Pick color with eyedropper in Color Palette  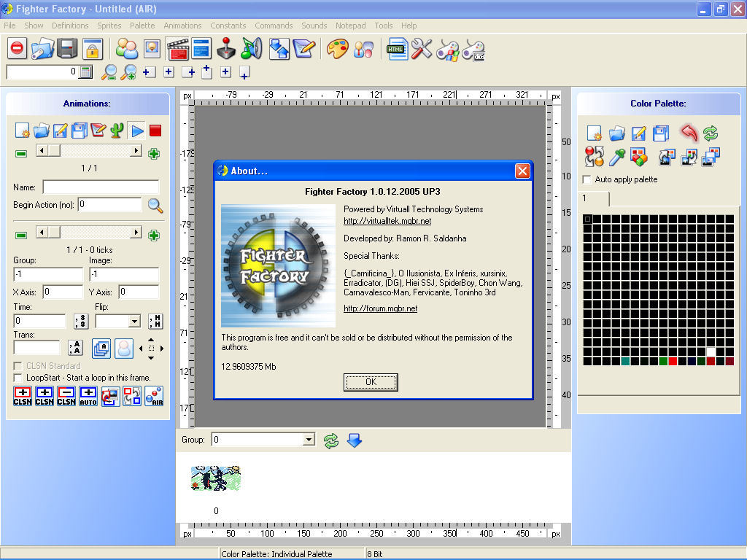click(x=616, y=156)
